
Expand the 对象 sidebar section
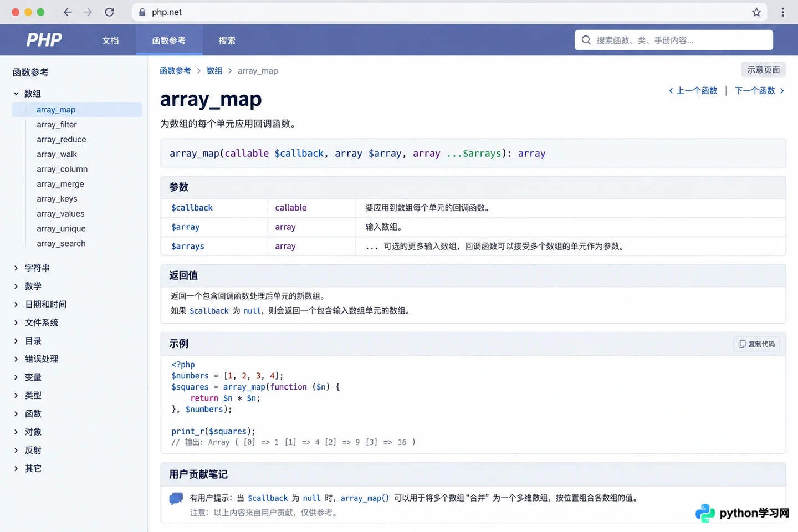click(x=28, y=432)
